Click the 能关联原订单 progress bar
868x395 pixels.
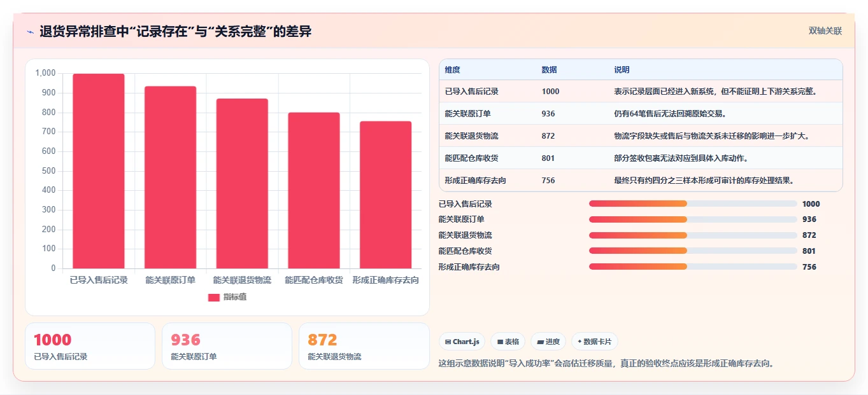pyautogui.click(x=693, y=219)
